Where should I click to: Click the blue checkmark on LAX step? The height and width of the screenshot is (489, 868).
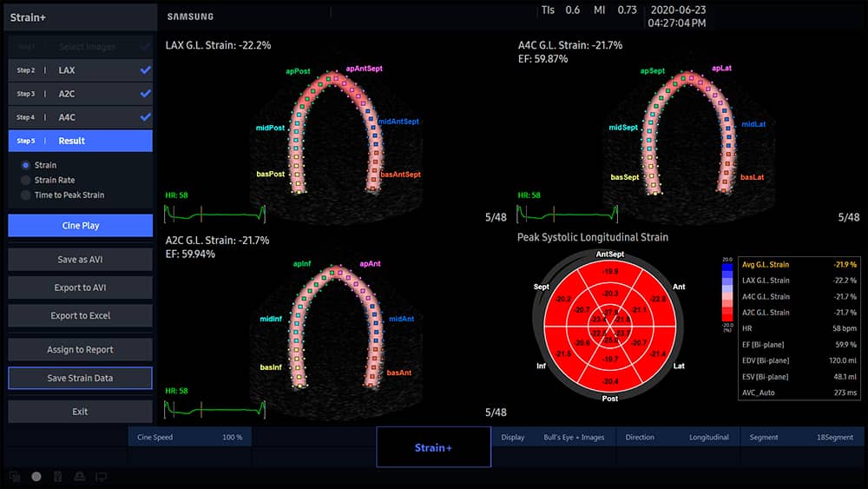[x=145, y=69]
